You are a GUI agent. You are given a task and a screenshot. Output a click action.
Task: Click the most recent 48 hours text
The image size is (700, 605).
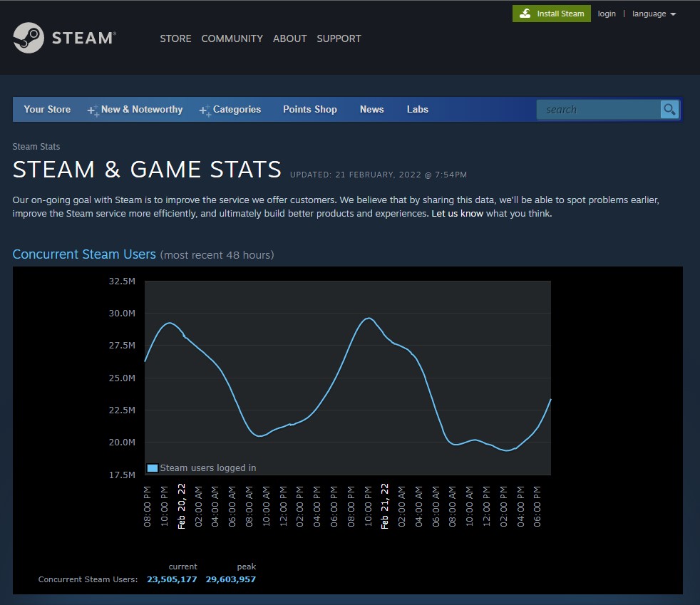tap(217, 255)
